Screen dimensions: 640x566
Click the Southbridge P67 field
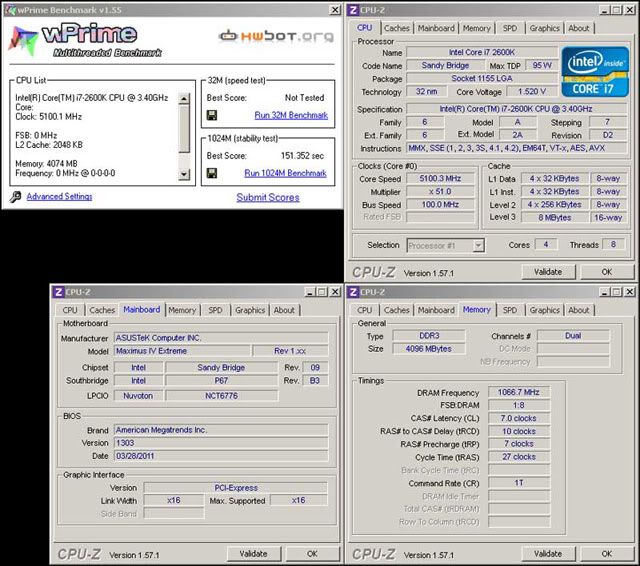221,380
